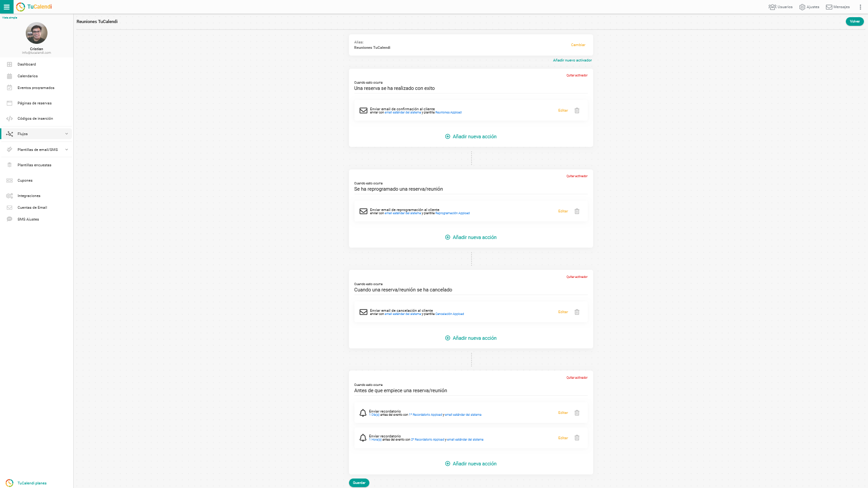Image resolution: width=868 pixels, height=488 pixels.
Task: Edit the confirmation email action
Action: tap(563, 110)
